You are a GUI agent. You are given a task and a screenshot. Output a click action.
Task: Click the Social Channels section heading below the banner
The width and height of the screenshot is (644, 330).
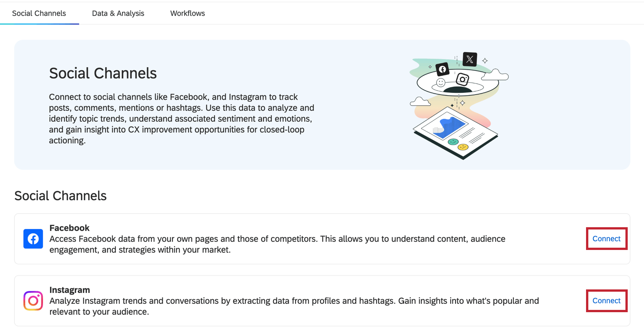click(61, 196)
